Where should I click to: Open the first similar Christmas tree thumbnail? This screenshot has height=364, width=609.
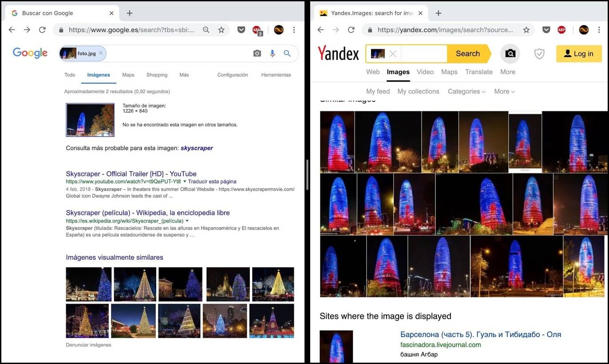89,284
